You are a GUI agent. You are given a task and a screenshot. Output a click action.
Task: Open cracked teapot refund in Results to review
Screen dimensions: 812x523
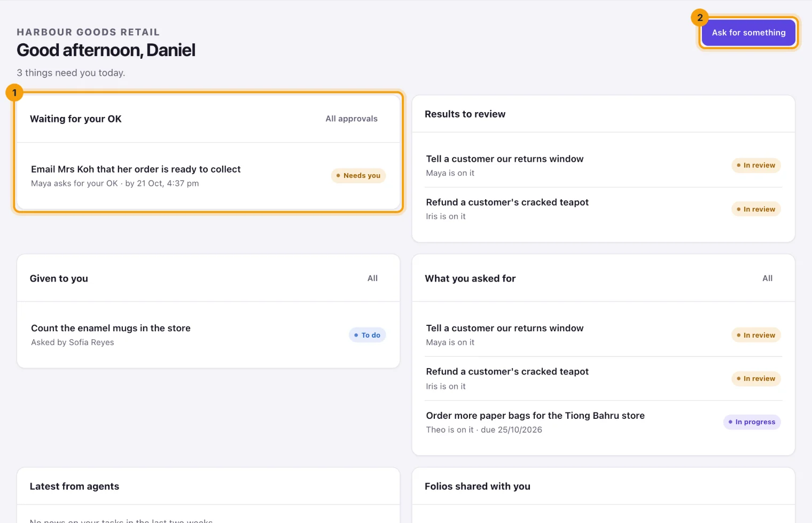(x=604, y=209)
